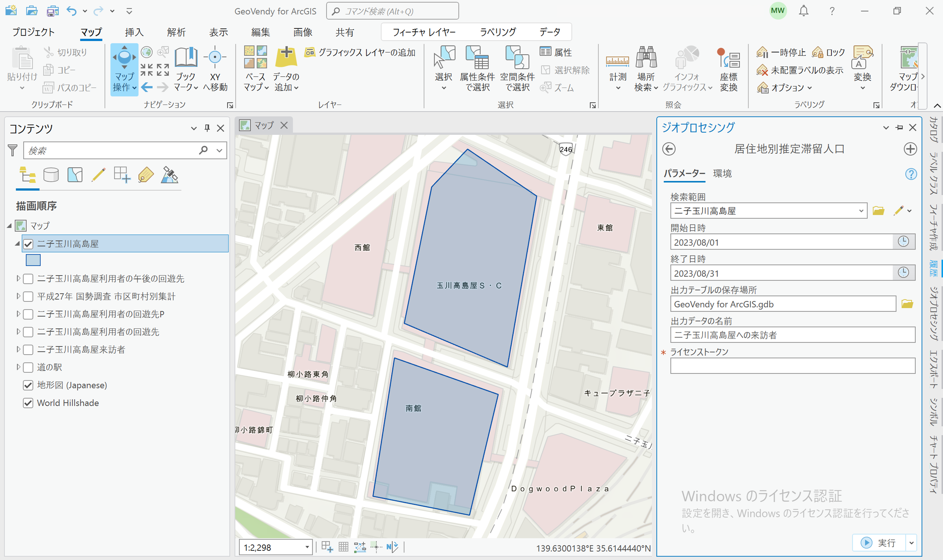Click グラフィックス レイヤーの追加
Screen dimensions: 943x560
360,52
